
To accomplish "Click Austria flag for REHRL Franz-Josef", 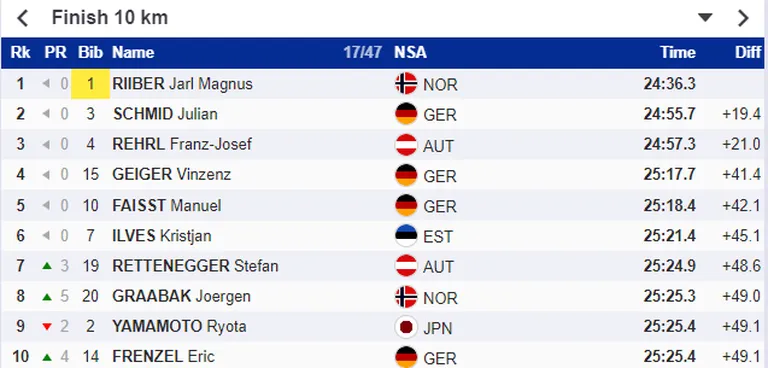I will tap(406, 145).
